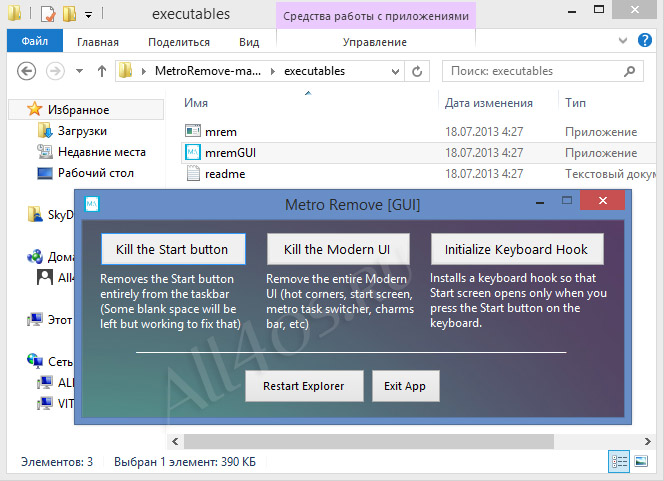Click the horizontal scrollbar thumb
Screen dimensions: 664x481
click(368, 442)
